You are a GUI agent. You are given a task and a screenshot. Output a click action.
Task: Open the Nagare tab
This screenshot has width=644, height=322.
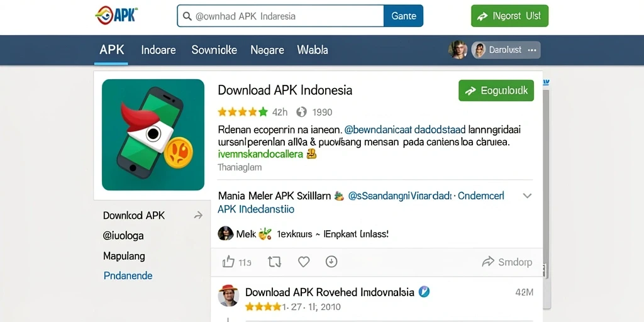(267, 50)
